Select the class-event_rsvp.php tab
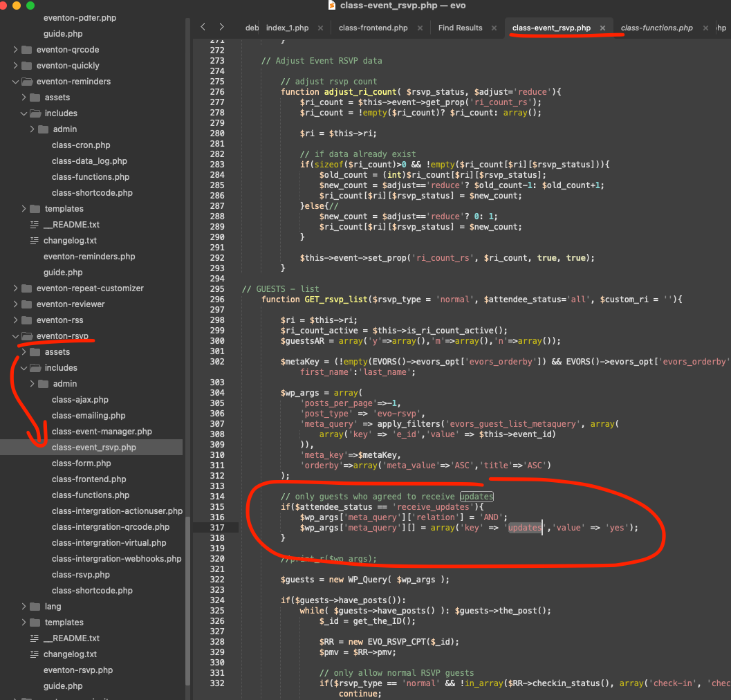Viewport: 731px width, 700px height. (x=551, y=28)
